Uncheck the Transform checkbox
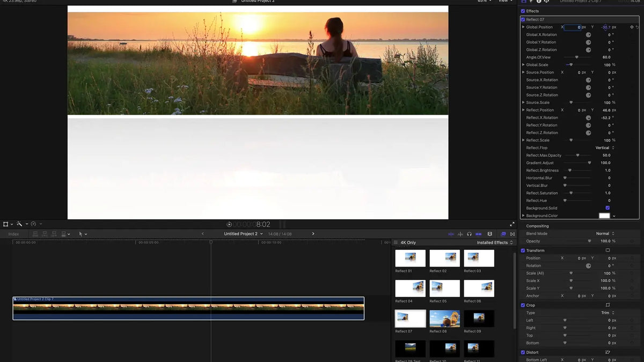 click(523, 250)
